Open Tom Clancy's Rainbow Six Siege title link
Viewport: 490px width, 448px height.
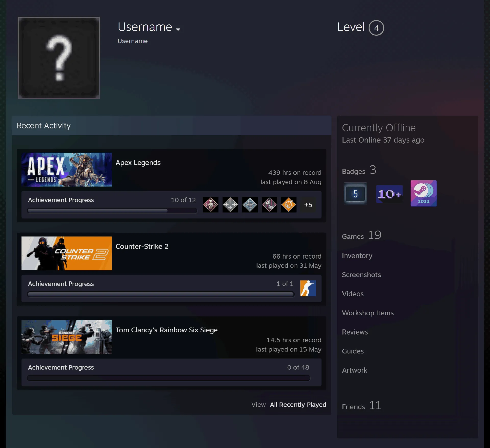[167, 330]
